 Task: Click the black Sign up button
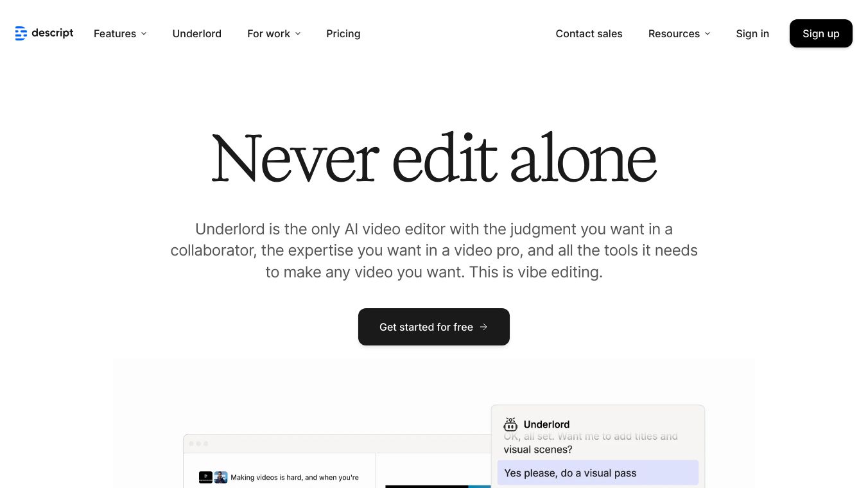click(x=821, y=33)
